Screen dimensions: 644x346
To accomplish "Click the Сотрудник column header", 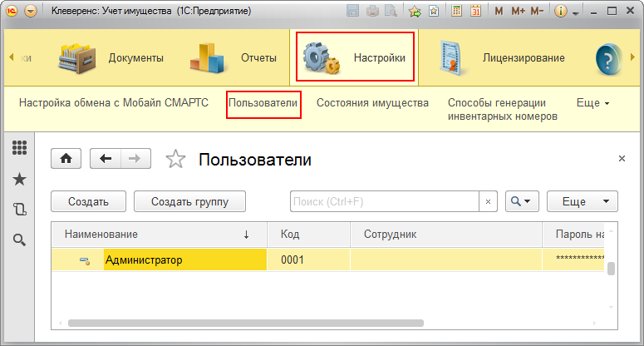I will click(x=446, y=235).
